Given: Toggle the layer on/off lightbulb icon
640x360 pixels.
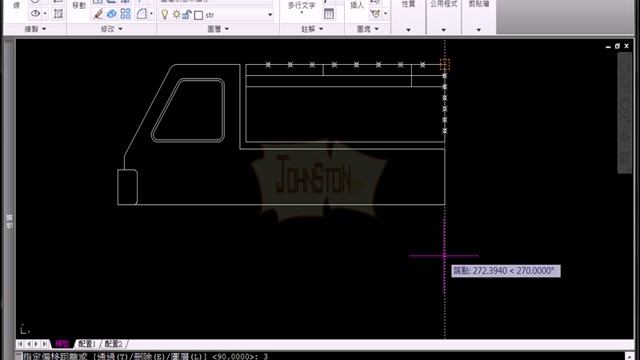Looking at the screenshot, I should (x=164, y=15).
